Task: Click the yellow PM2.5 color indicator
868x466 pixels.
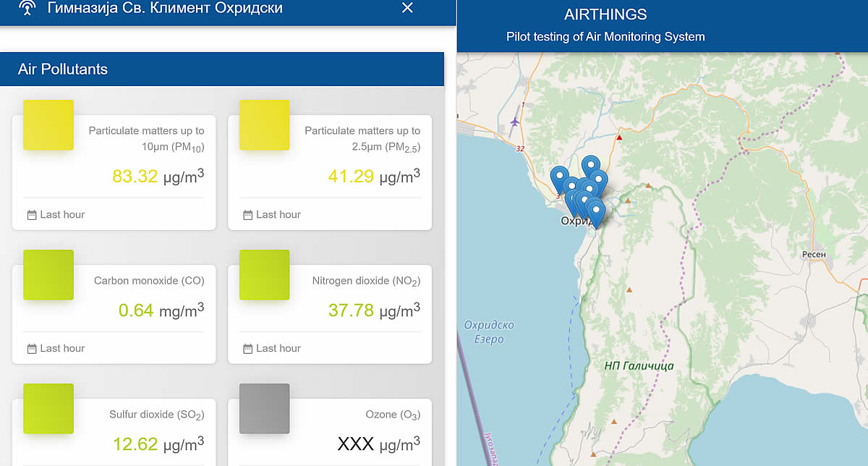Action: pos(264,125)
